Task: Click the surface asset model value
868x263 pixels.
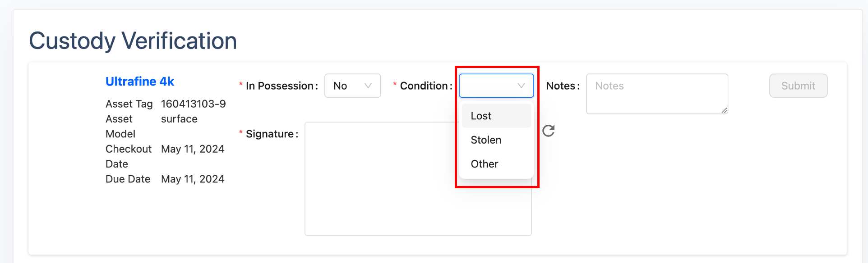Action: [179, 119]
